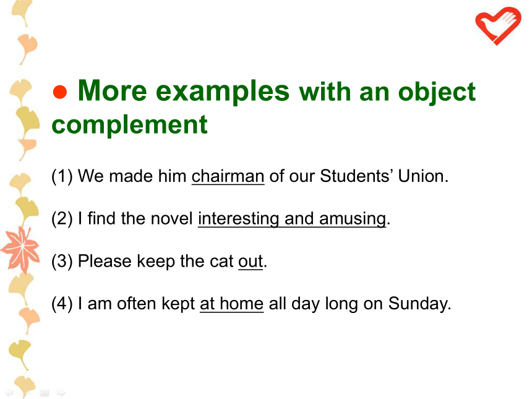Click the underlined word "out"
This screenshot has height=399, width=532.
pyautogui.click(x=251, y=262)
